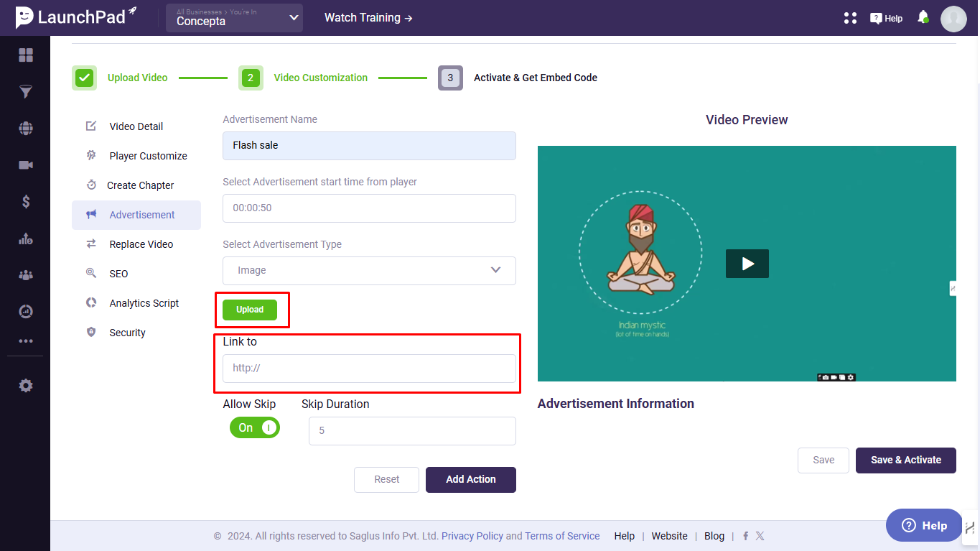This screenshot has height=551, width=980.
Task: Open the Player Customize section
Action: [x=136, y=156]
